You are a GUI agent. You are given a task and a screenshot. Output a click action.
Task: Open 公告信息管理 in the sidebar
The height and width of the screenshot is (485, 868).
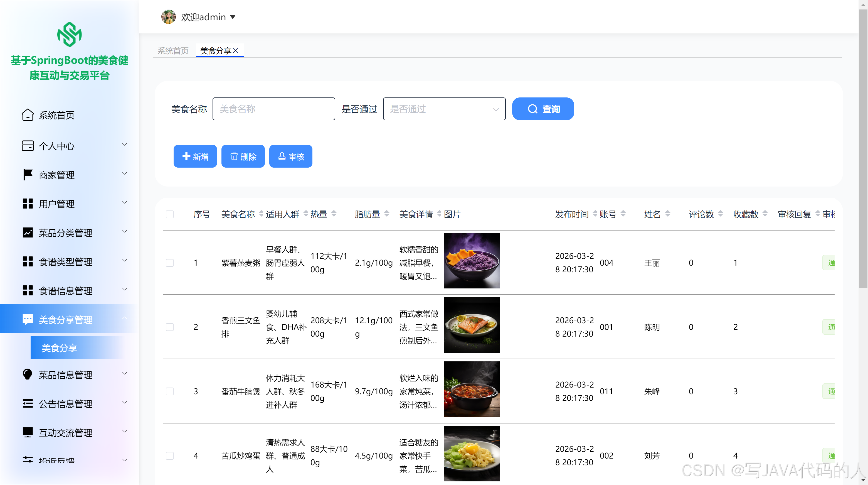point(69,404)
